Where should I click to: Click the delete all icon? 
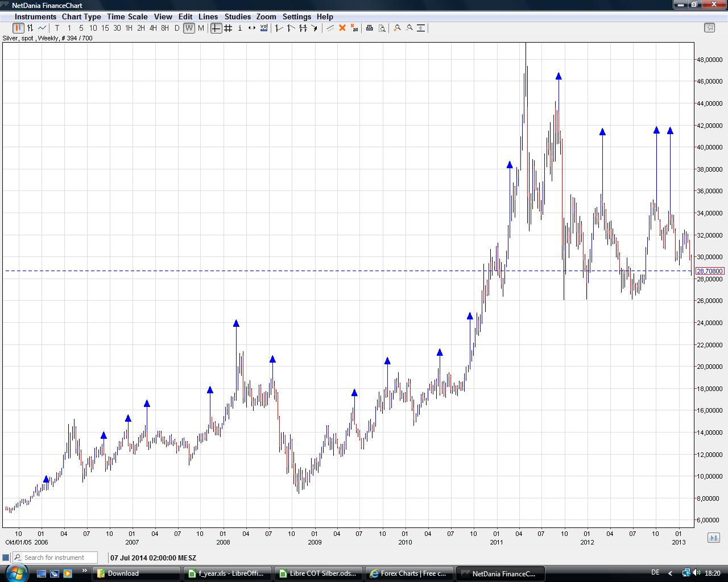point(354,28)
